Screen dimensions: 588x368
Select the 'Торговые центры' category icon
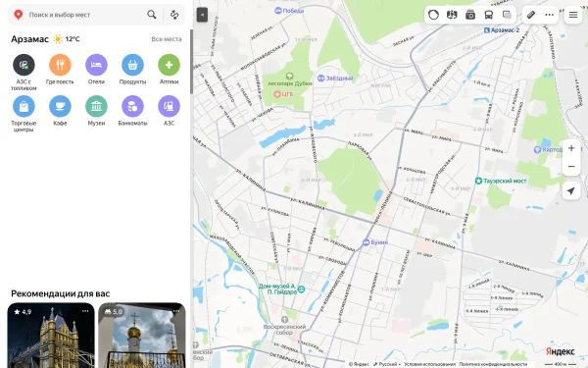tap(24, 106)
